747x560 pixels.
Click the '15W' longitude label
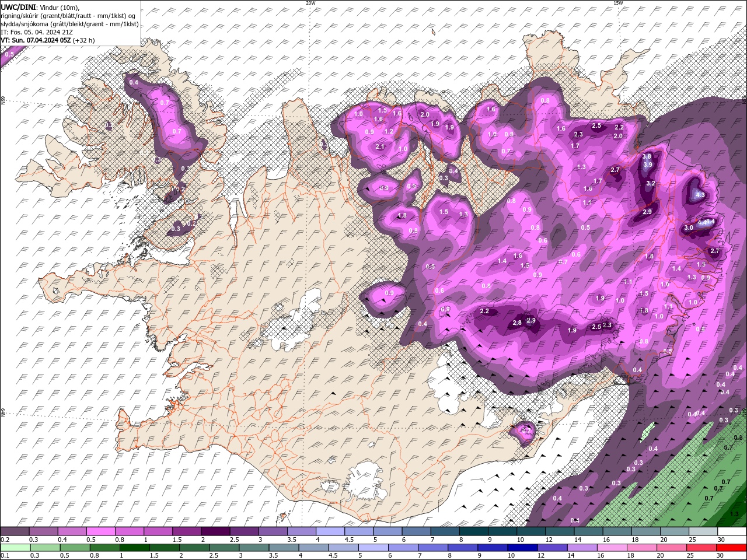click(x=617, y=3)
